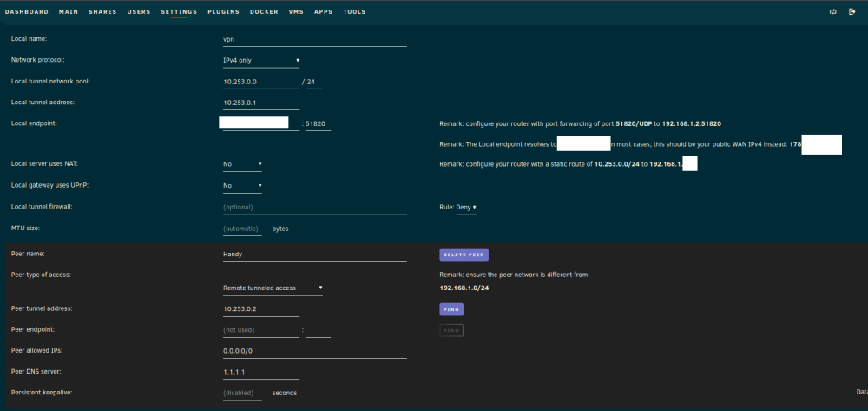Open the firewall Rule Deny dropdown
Image resolution: width=868 pixels, height=411 pixels.
click(465, 207)
